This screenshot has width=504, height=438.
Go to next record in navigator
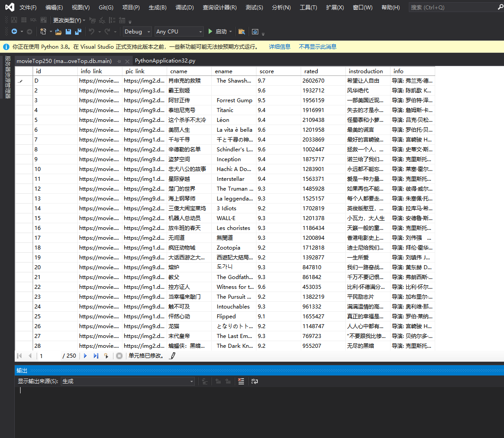(x=85, y=355)
